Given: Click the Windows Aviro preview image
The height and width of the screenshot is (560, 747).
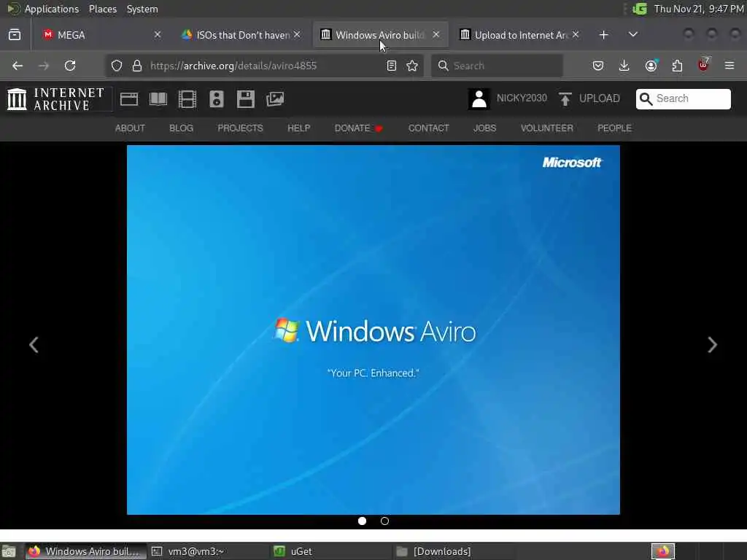Looking at the screenshot, I should pos(373,330).
